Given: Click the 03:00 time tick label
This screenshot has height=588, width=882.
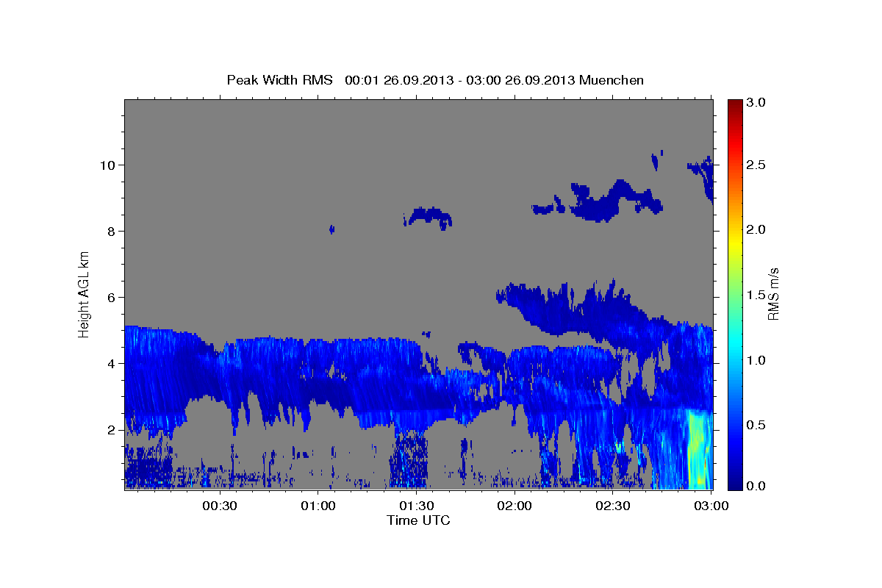Looking at the screenshot, I should (x=711, y=506).
